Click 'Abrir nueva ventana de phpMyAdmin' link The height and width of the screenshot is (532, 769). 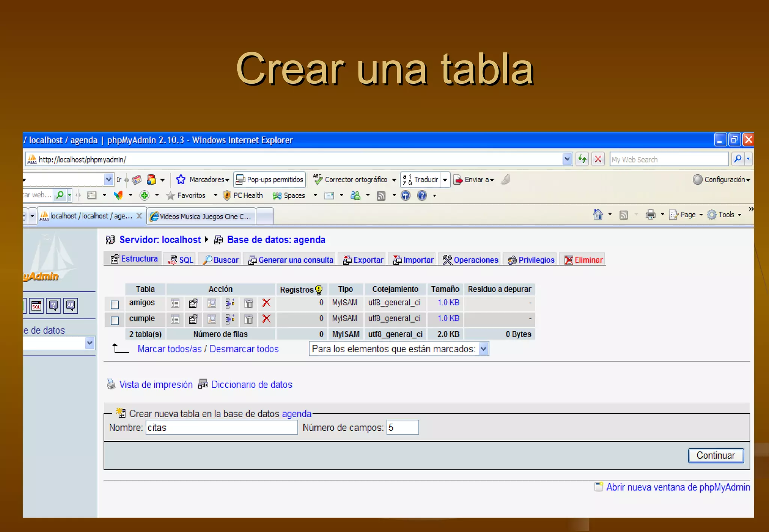tap(678, 487)
